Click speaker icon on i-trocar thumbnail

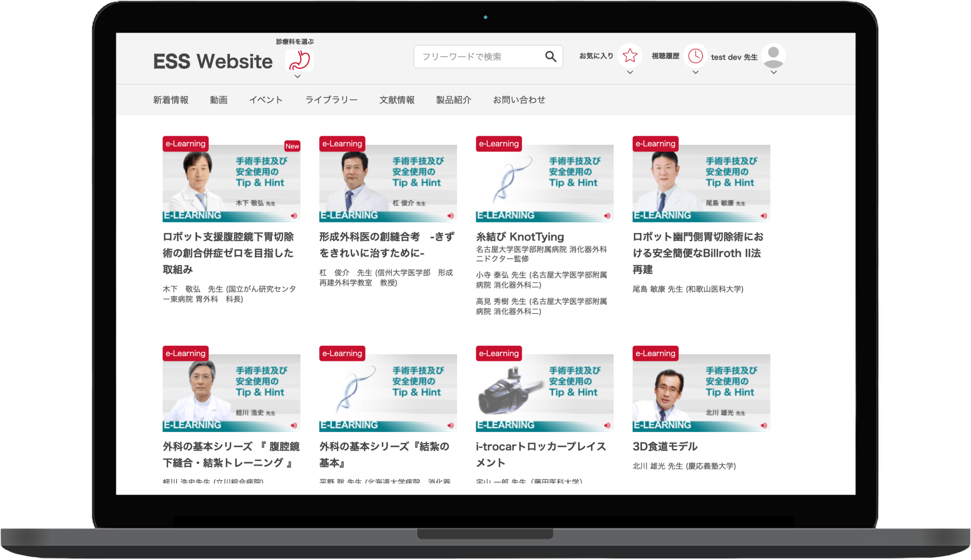pos(607,425)
